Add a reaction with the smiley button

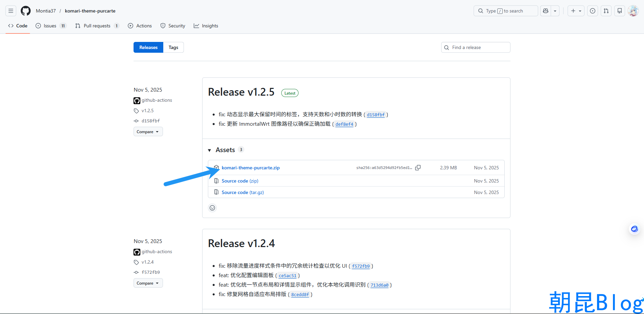pyautogui.click(x=212, y=208)
